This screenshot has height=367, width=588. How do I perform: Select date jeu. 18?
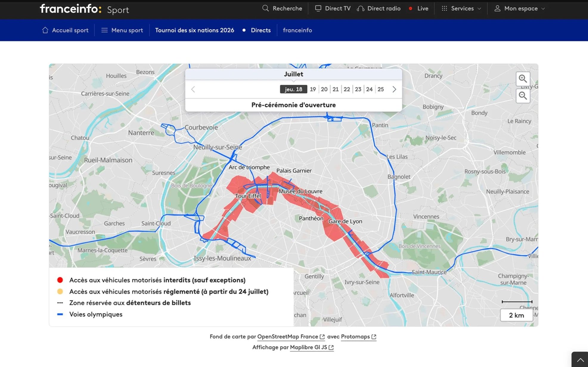point(294,89)
